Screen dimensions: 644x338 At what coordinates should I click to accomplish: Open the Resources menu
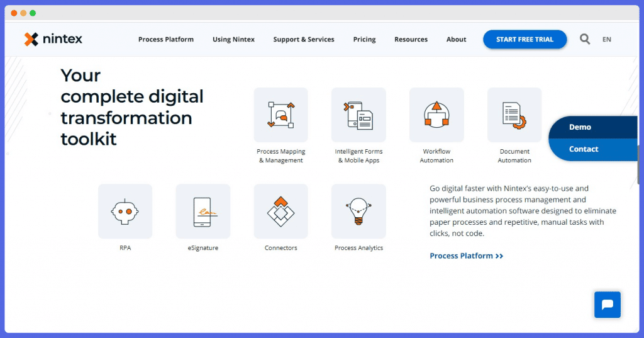(x=411, y=40)
